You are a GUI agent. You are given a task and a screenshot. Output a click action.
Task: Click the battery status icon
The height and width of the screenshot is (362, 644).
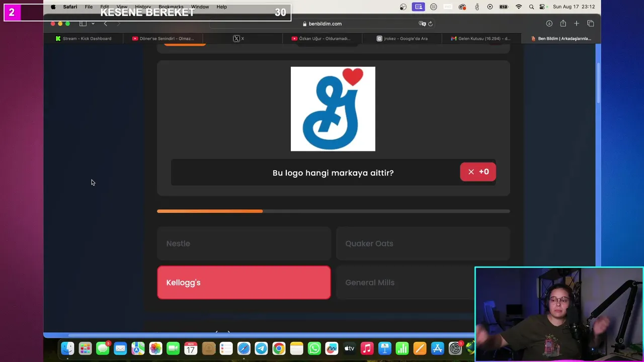(x=504, y=7)
